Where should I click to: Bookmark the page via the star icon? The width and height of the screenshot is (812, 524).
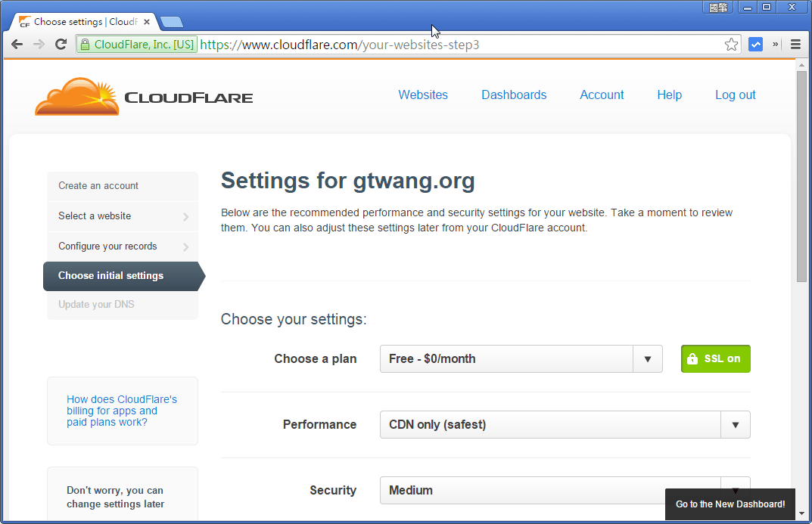[x=731, y=44]
